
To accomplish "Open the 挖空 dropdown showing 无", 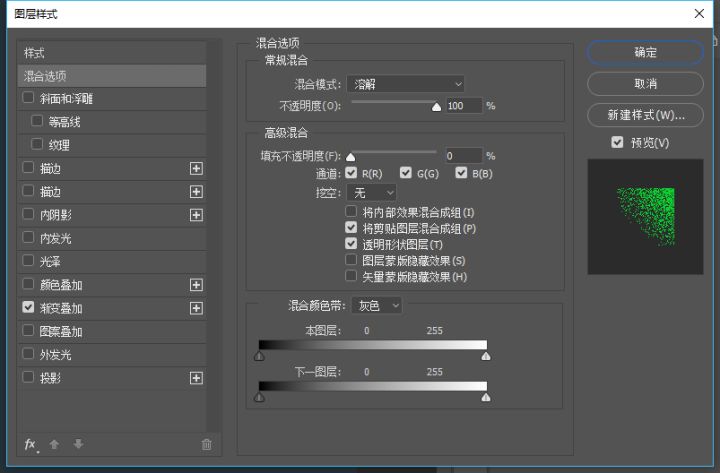I will [371, 192].
